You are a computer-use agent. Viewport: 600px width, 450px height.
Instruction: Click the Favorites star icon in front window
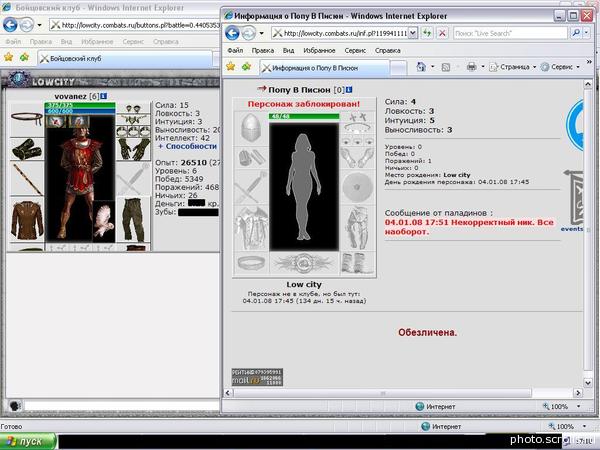point(231,67)
